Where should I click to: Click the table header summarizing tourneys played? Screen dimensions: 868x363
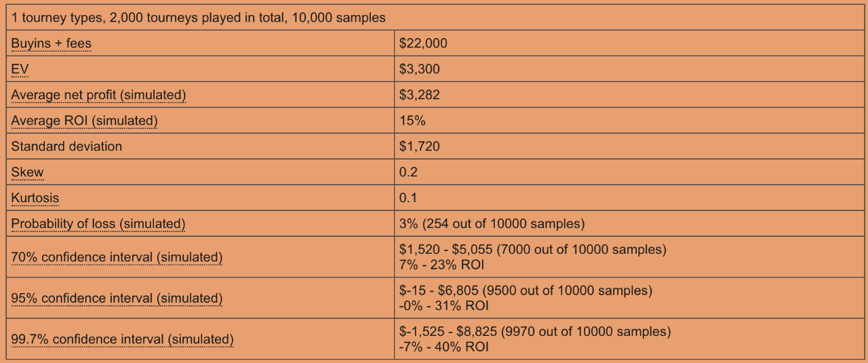[198, 18]
